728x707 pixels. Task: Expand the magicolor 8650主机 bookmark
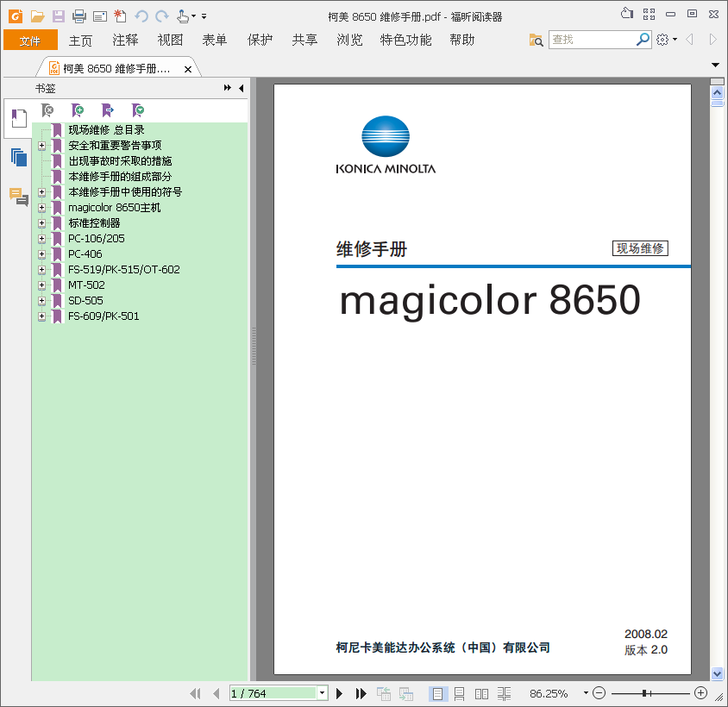click(x=41, y=208)
